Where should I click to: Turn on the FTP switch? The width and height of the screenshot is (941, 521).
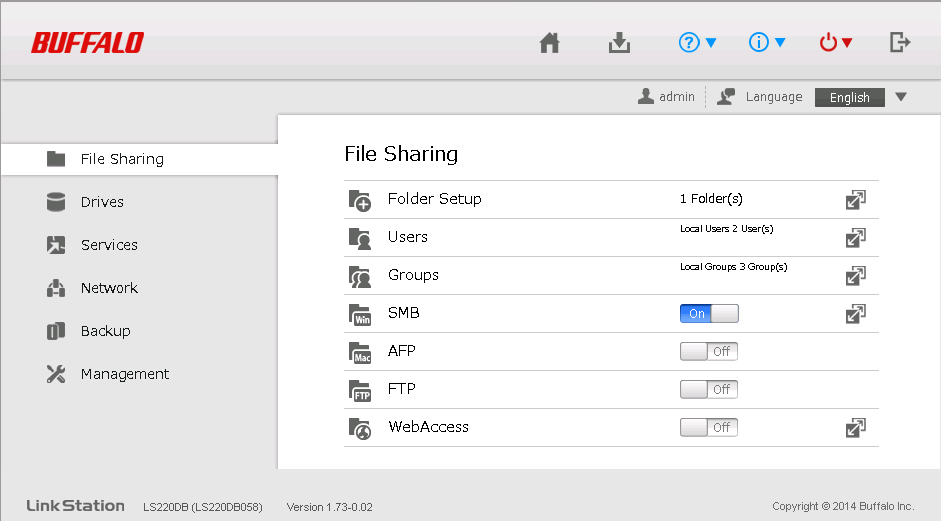708,390
